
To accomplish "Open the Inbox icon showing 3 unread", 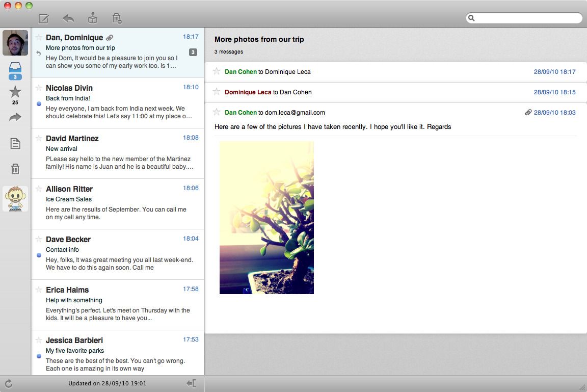I will (x=15, y=69).
